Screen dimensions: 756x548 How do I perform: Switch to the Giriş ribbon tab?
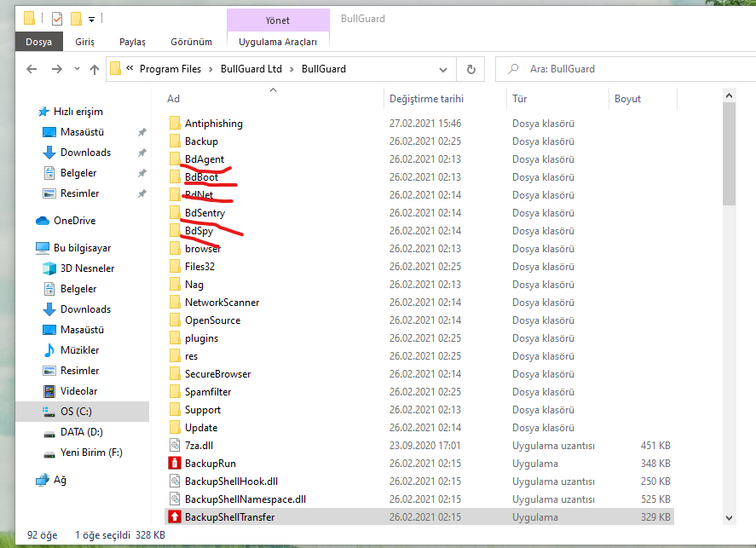pyautogui.click(x=85, y=42)
